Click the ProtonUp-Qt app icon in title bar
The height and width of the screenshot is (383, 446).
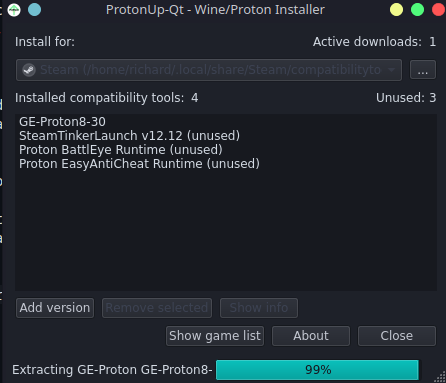tap(14, 10)
